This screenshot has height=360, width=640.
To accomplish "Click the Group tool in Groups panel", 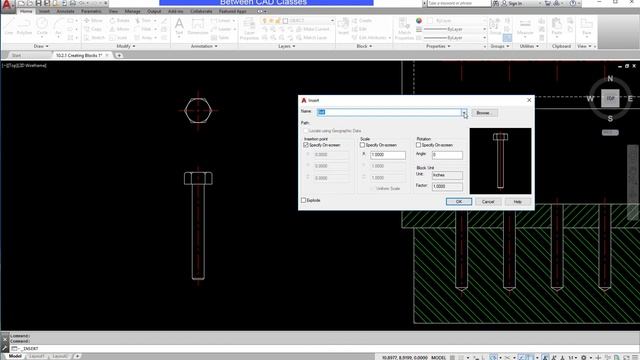I will tap(495, 27).
